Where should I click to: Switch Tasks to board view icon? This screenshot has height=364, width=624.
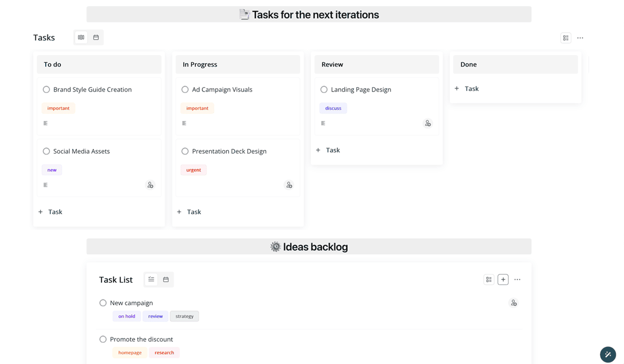point(81,37)
